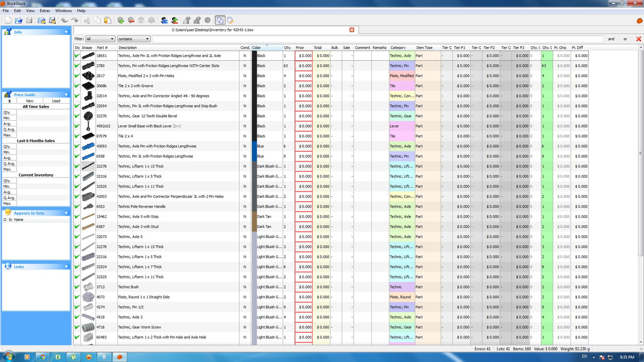Open Excel from the taskbar
644x362 pixels.
point(58,357)
